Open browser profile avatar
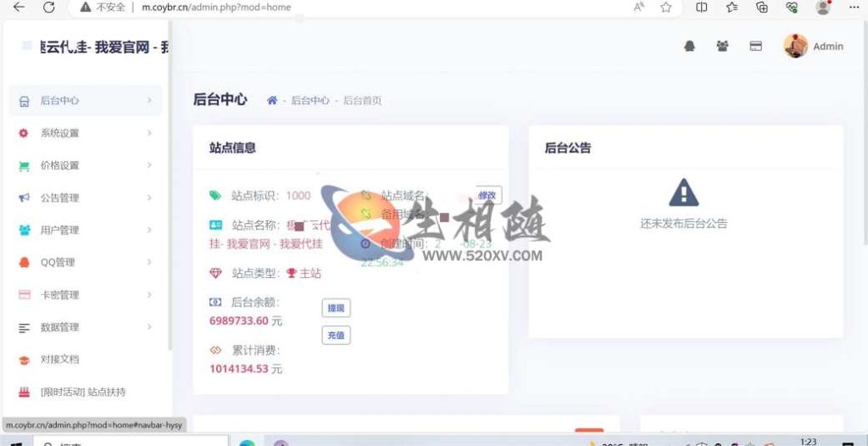This screenshot has width=868, height=446. 823,7
